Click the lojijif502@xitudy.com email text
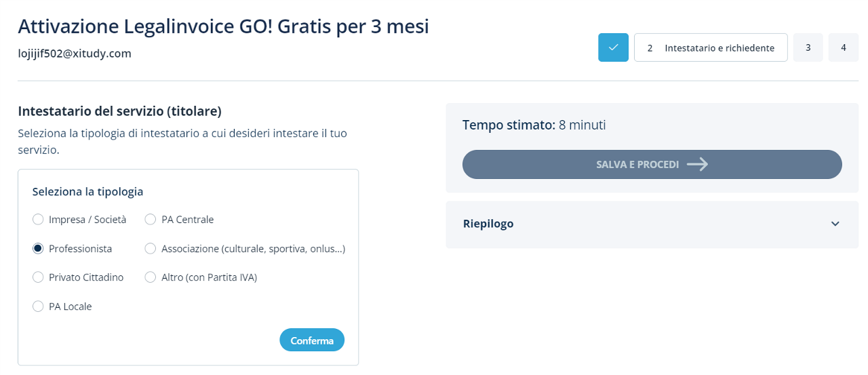 click(x=75, y=54)
